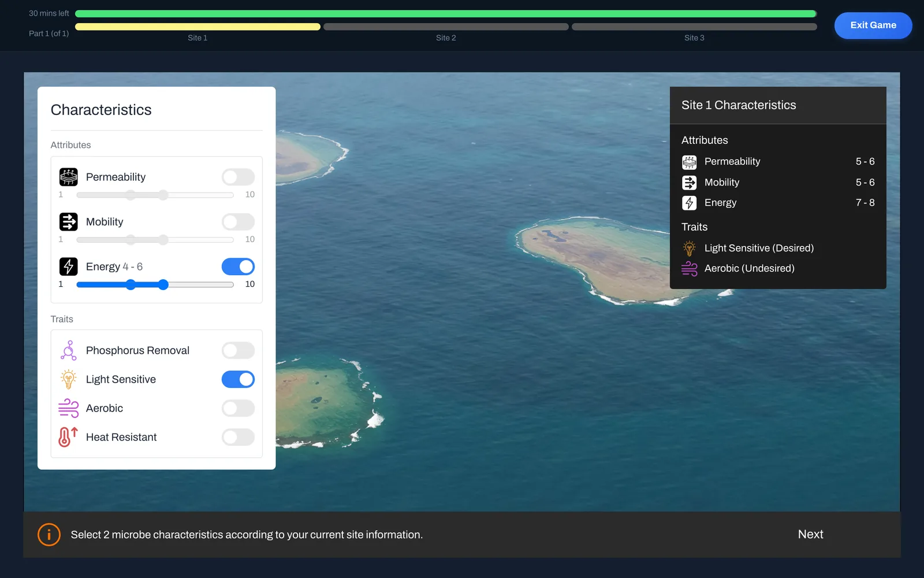Click the 'Energy 4 - 6' label
This screenshot has height=578, width=924.
[x=114, y=266]
